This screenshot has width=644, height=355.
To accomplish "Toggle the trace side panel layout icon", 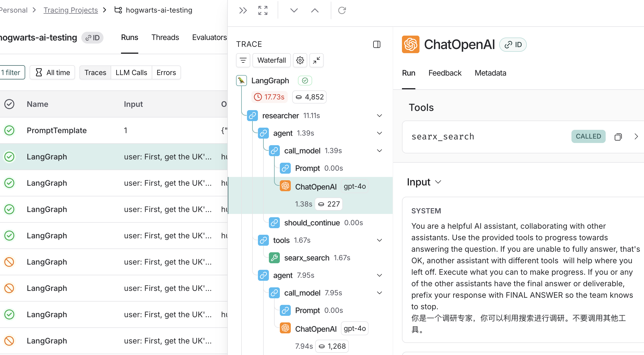I will click(x=376, y=44).
